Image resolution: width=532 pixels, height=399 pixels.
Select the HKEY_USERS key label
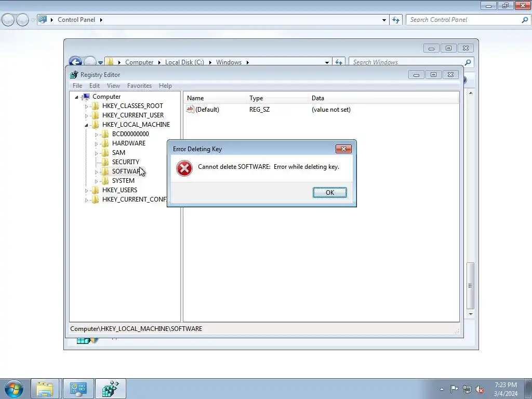point(120,190)
